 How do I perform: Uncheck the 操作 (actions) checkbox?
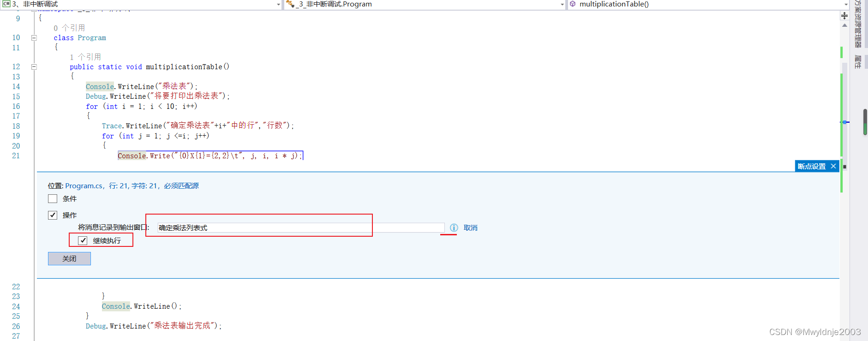tap(53, 215)
